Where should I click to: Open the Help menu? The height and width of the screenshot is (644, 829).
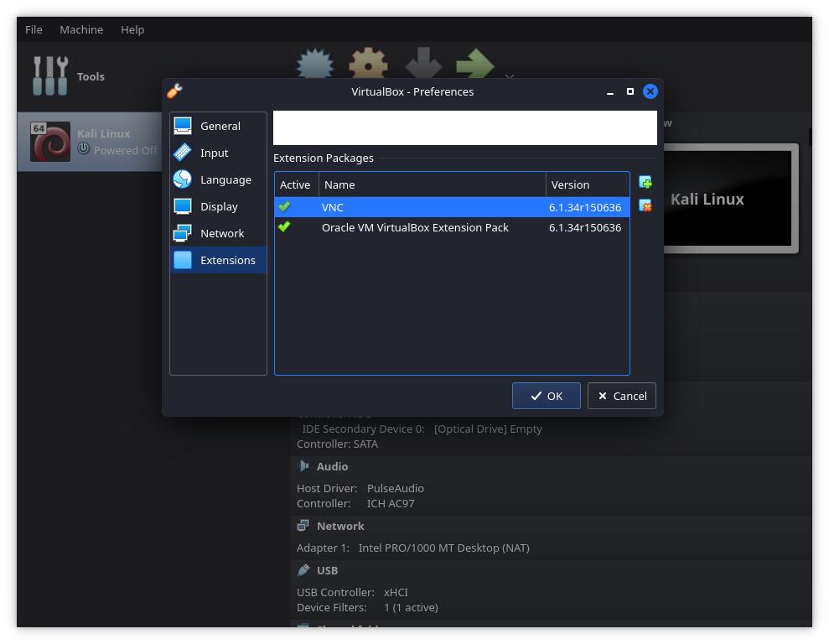pos(132,29)
